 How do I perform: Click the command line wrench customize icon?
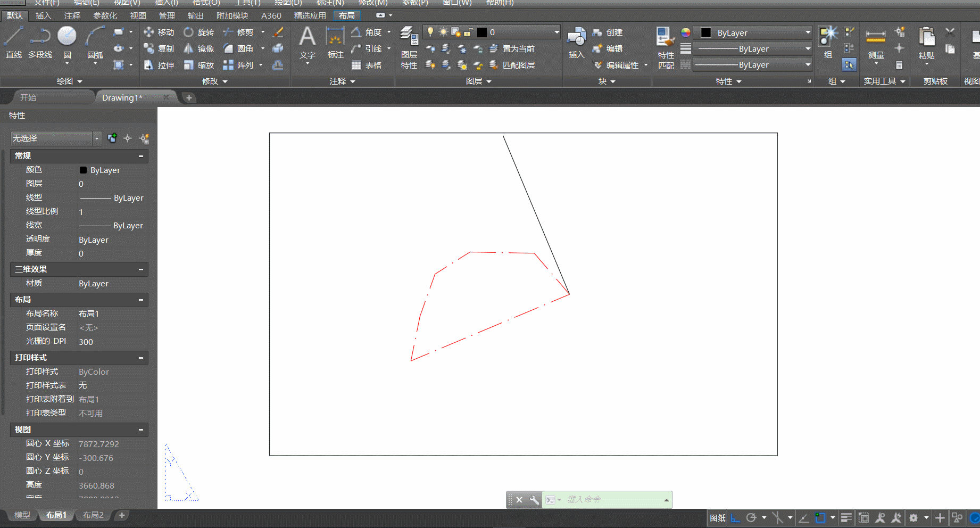click(534, 500)
